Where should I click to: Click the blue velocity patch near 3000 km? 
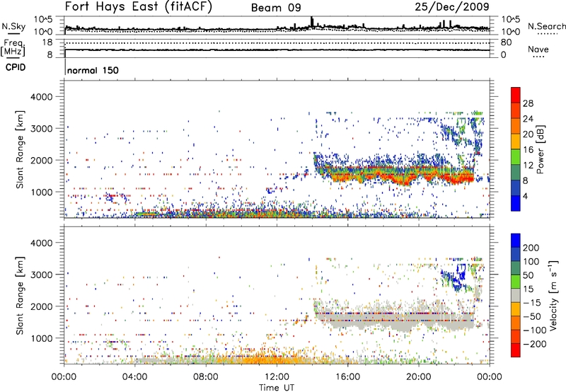(x=453, y=278)
